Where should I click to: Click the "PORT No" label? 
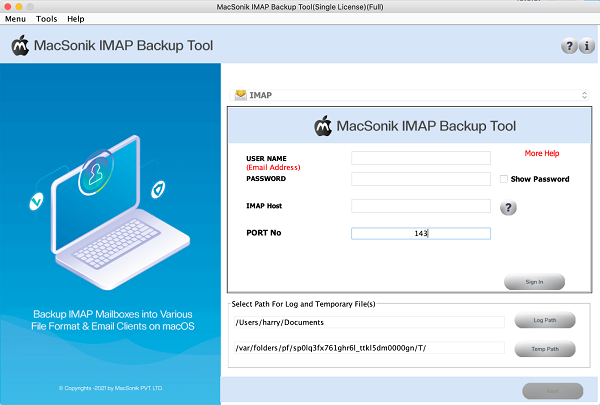click(264, 233)
